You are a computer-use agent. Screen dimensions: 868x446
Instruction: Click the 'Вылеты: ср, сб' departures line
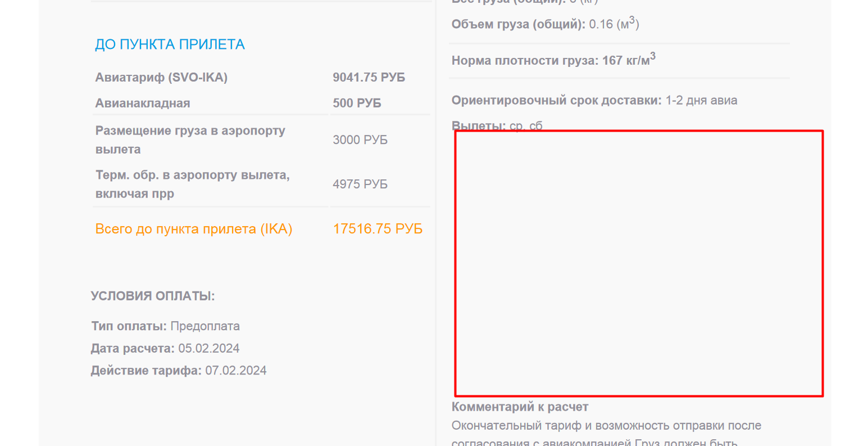497,126
